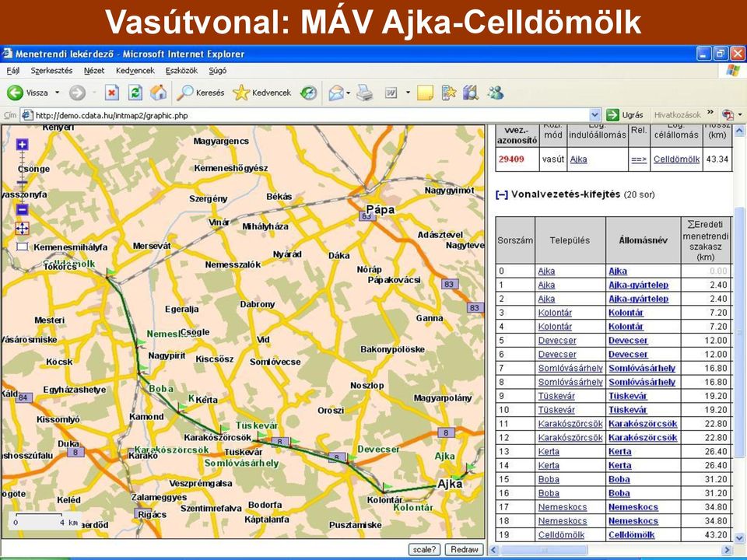Collapse the Vonalvezetés-kifejtés section
The image size is (747, 560).
(502, 194)
